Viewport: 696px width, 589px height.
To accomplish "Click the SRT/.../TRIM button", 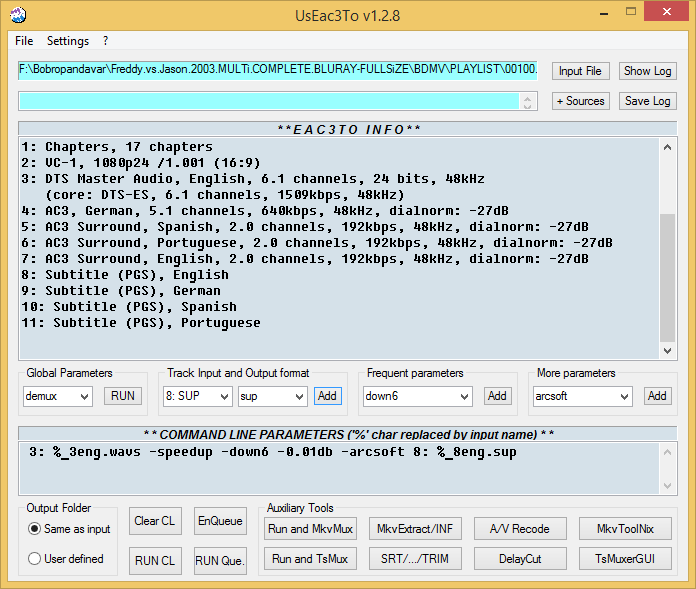I will 415,559.
